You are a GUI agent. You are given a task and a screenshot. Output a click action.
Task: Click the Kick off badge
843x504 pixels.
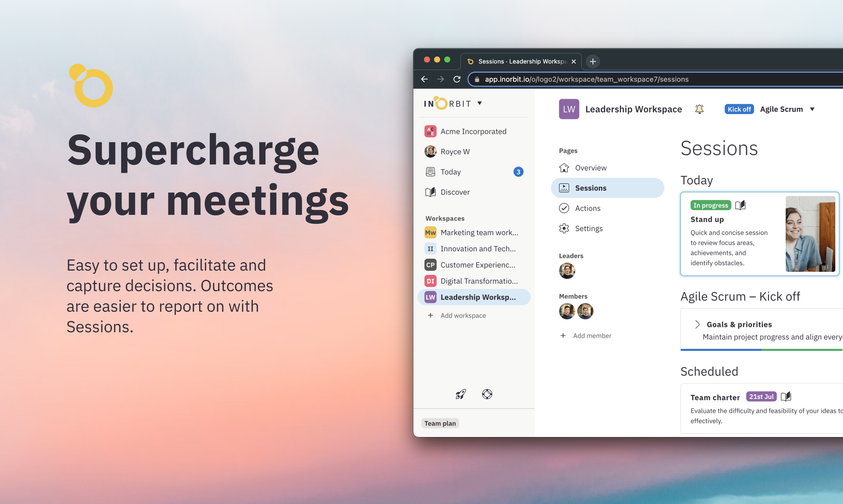coord(739,109)
